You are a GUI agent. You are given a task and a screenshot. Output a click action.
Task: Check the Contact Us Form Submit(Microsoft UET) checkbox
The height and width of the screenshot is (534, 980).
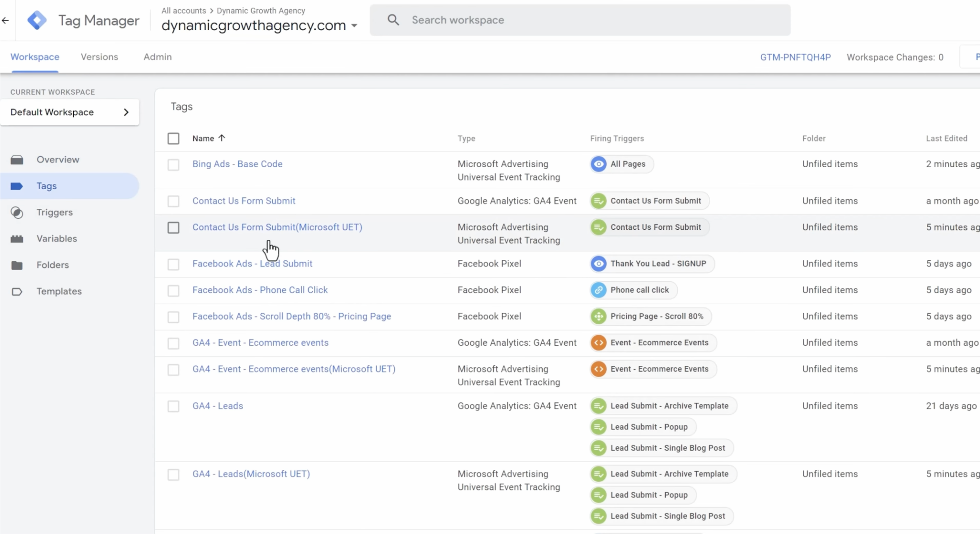173,227
